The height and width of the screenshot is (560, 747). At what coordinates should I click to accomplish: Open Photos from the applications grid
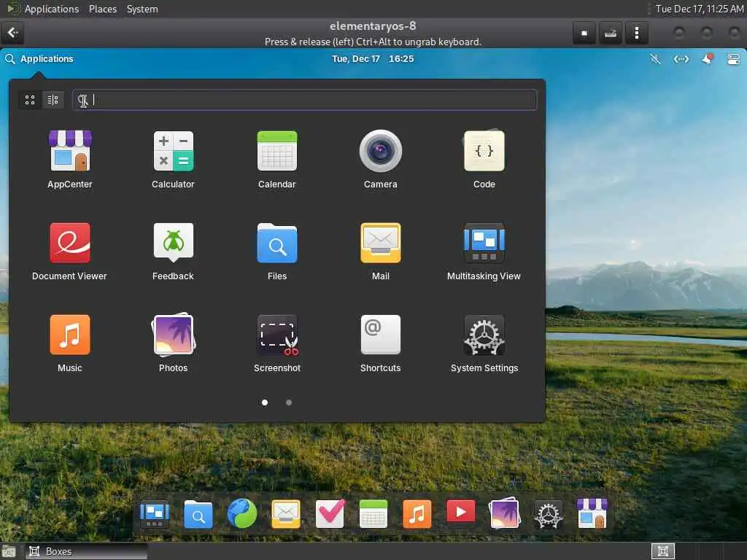click(x=174, y=343)
